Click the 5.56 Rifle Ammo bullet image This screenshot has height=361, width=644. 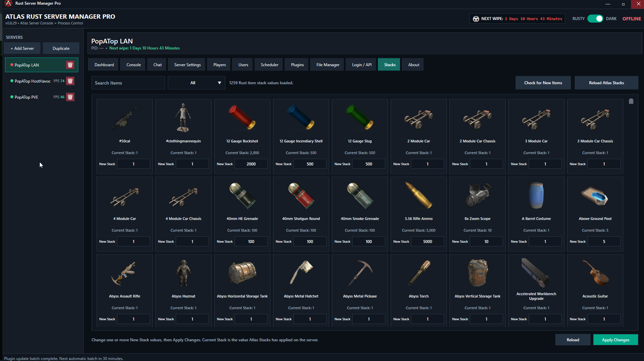click(418, 195)
